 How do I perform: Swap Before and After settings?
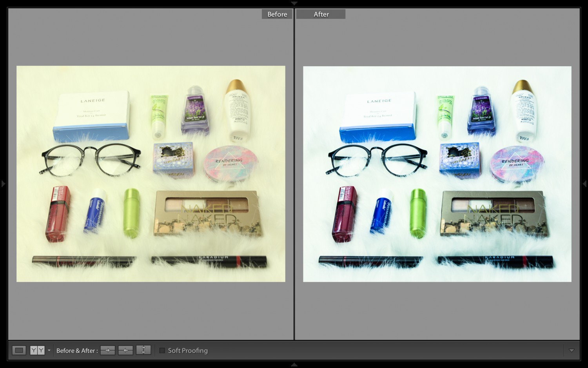[143, 350]
